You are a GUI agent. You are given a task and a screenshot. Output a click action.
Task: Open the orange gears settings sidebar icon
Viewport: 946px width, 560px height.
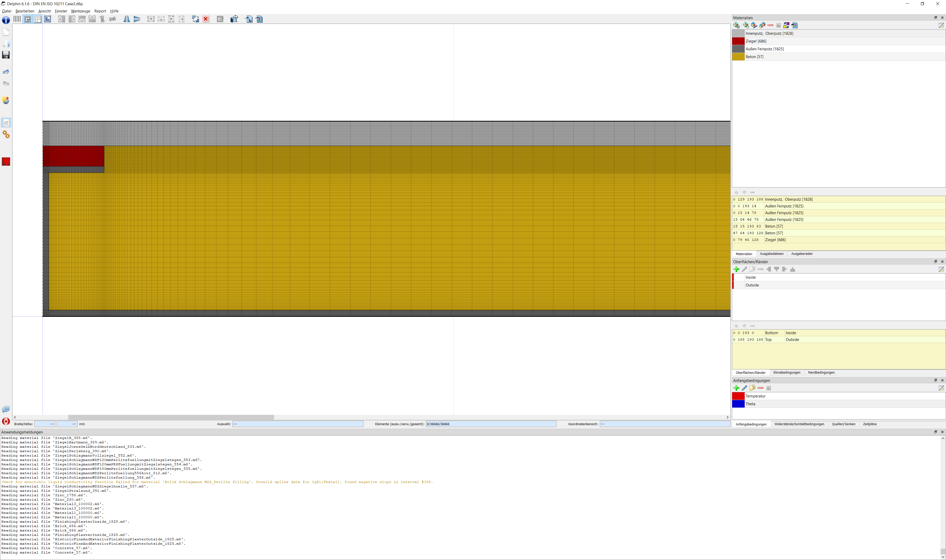(x=6, y=134)
